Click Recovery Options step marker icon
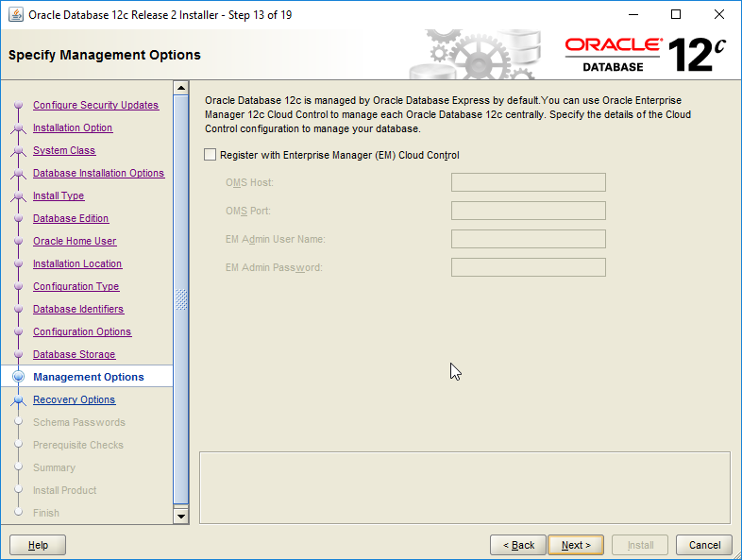742x560 pixels. click(x=19, y=400)
